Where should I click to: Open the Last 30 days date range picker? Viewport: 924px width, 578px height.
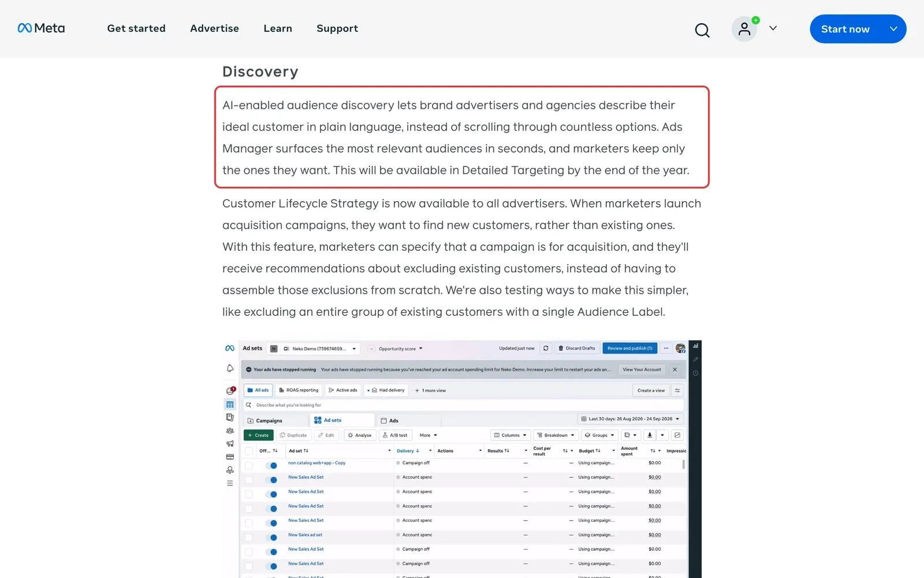(x=631, y=419)
